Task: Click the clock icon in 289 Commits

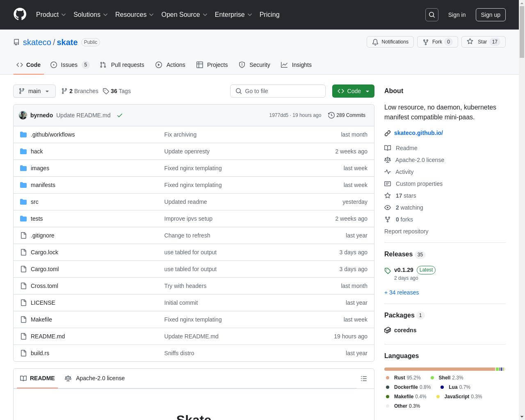Action: click(331, 115)
